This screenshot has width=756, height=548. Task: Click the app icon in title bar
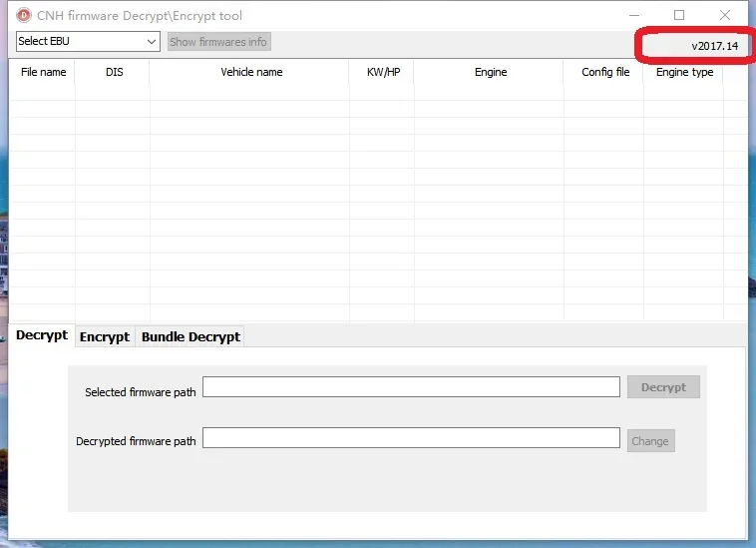tap(24, 15)
